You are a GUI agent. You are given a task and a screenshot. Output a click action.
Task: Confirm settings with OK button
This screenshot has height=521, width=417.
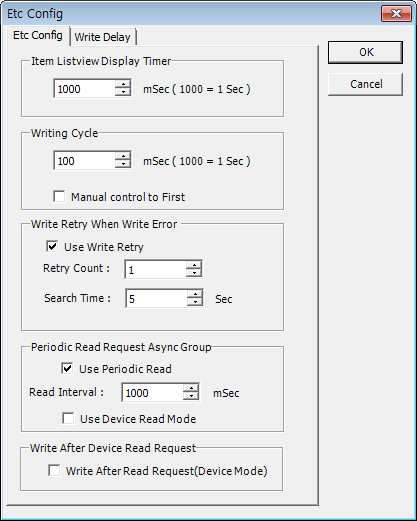point(365,52)
